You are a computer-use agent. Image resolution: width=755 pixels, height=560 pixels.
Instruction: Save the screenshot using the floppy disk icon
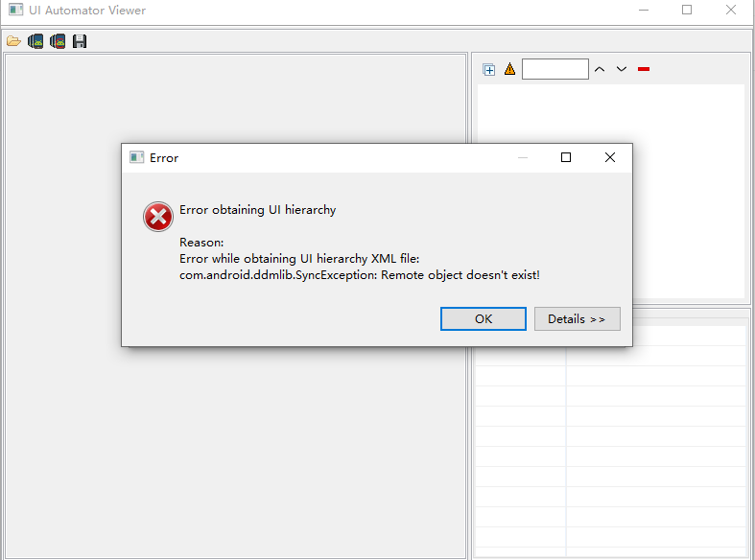[x=80, y=41]
